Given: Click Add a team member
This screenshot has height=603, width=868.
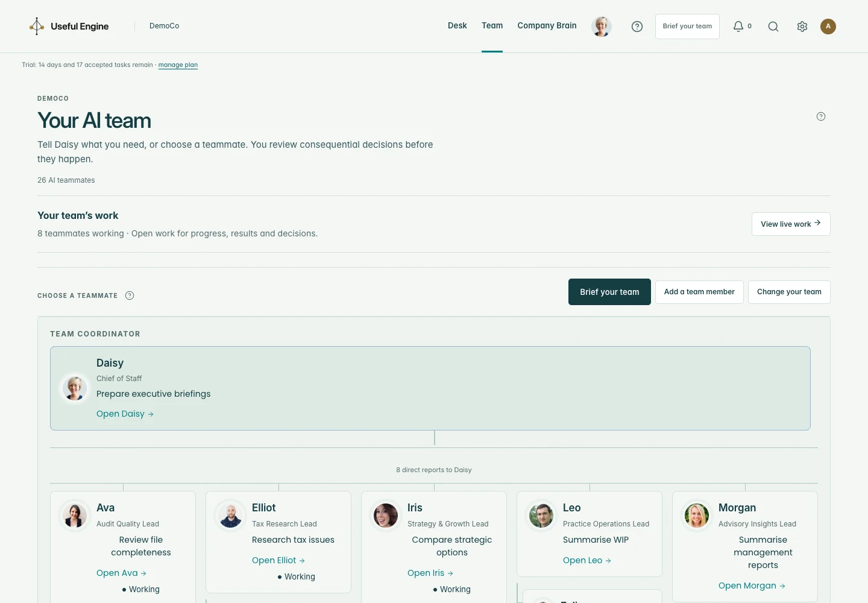Looking at the screenshot, I should point(699,292).
